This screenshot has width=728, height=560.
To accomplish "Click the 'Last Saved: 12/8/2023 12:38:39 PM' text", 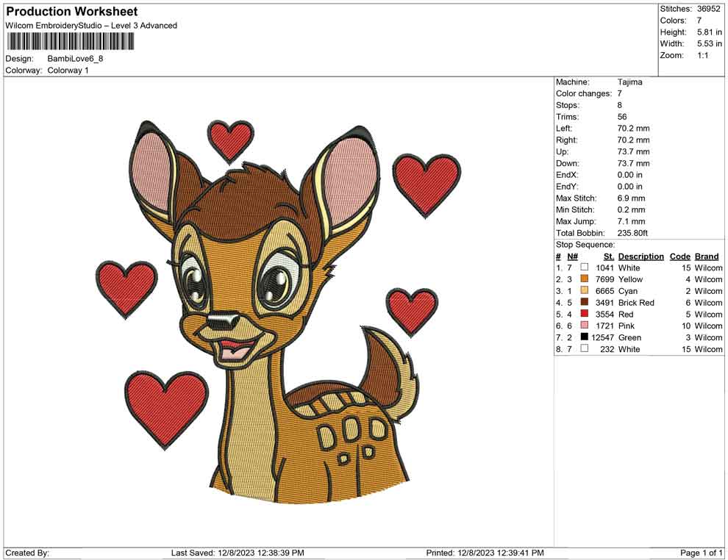I will coord(238,553).
